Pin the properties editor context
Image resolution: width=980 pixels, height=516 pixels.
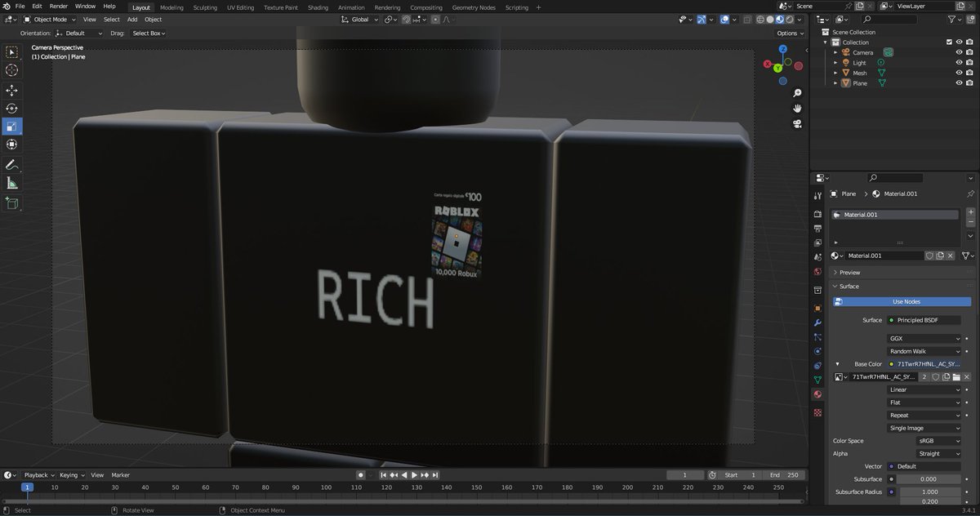(x=969, y=193)
